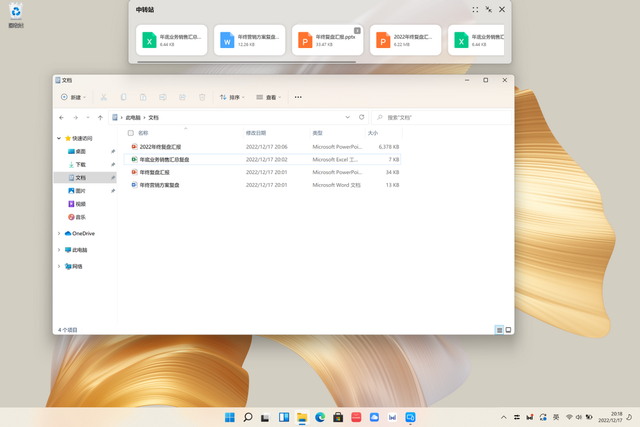Click the Rename icon in the Explorer toolbar
The width and height of the screenshot is (640, 427).
pos(162,97)
